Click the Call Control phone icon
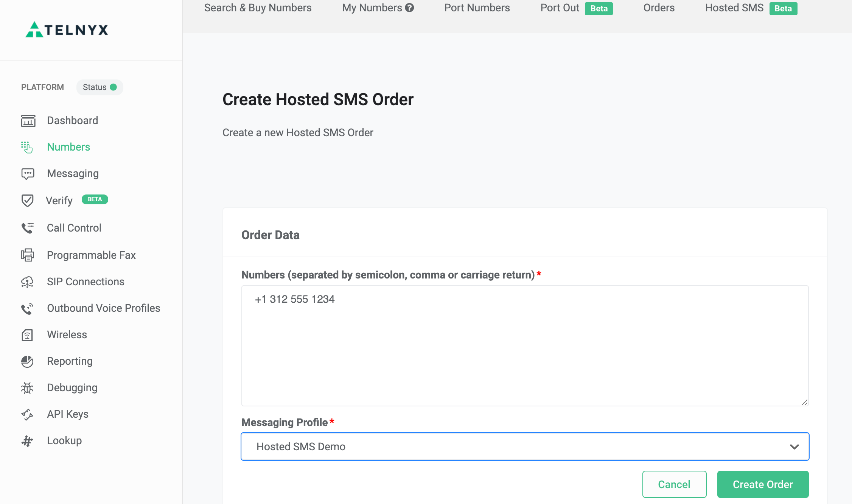The width and height of the screenshot is (852, 504). point(28,228)
